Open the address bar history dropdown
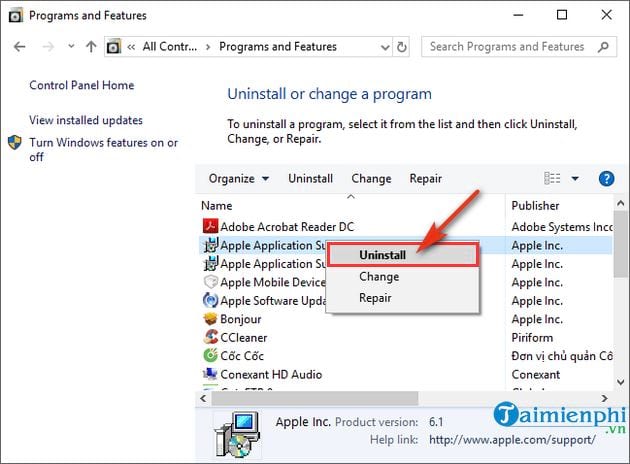The image size is (630, 464). click(x=385, y=47)
